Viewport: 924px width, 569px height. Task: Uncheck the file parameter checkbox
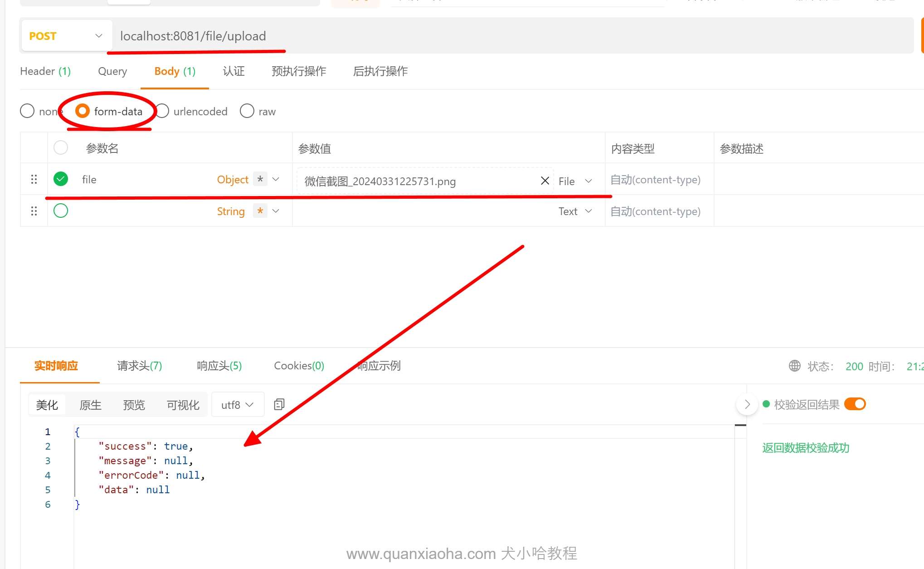61,179
